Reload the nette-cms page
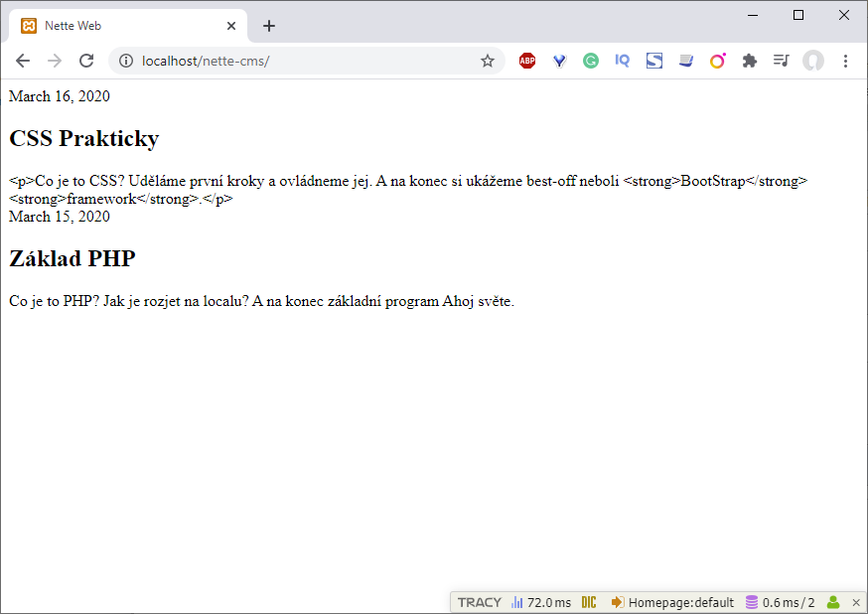This screenshot has height=614, width=868. click(x=86, y=61)
